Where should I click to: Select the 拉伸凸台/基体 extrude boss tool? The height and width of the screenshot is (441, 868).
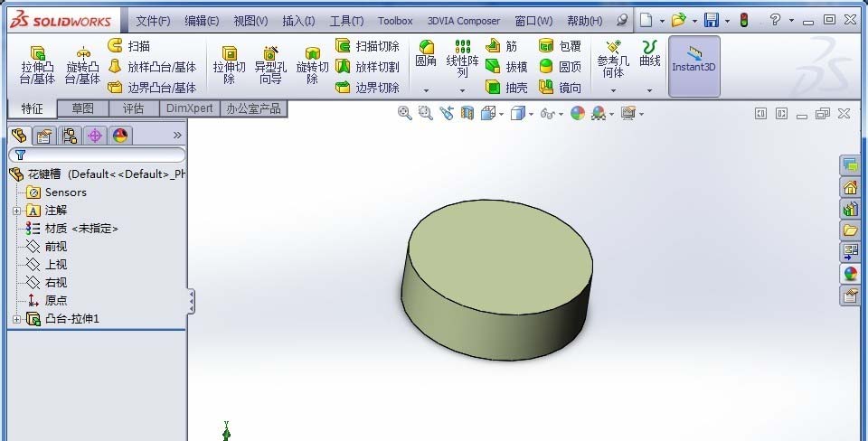tap(38, 65)
